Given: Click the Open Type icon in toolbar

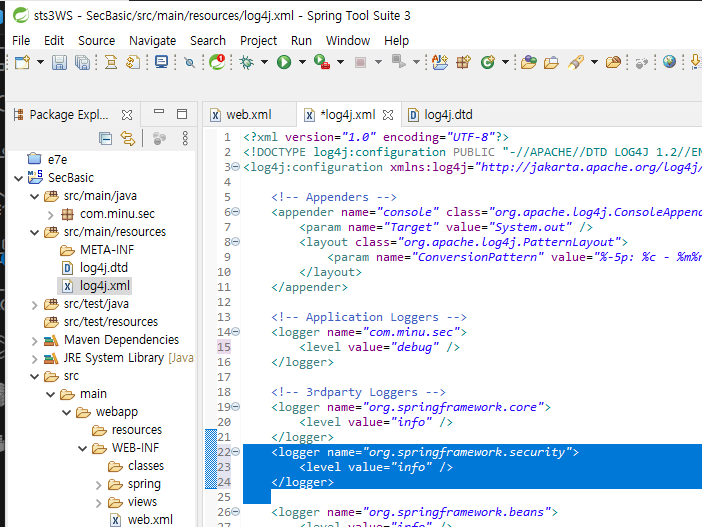Looking at the screenshot, I should point(528,62).
